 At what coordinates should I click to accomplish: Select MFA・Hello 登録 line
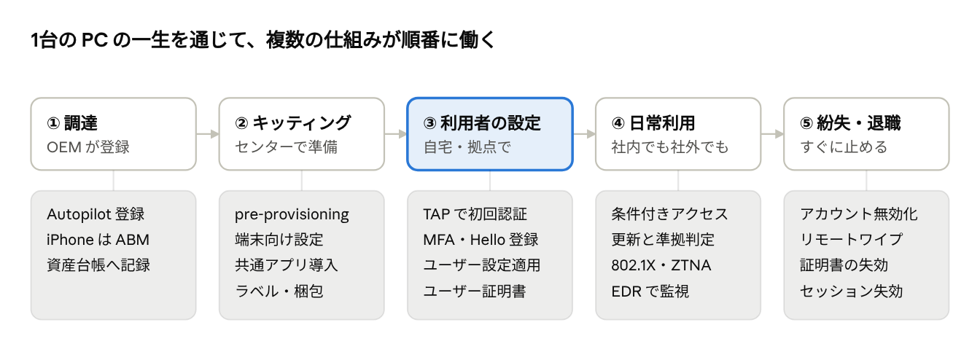pyautogui.click(x=481, y=240)
